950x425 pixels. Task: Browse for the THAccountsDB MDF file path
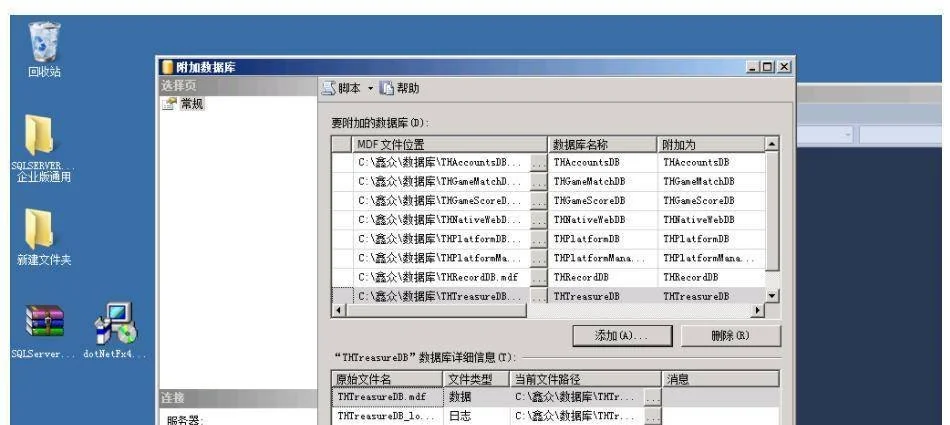(539, 162)
